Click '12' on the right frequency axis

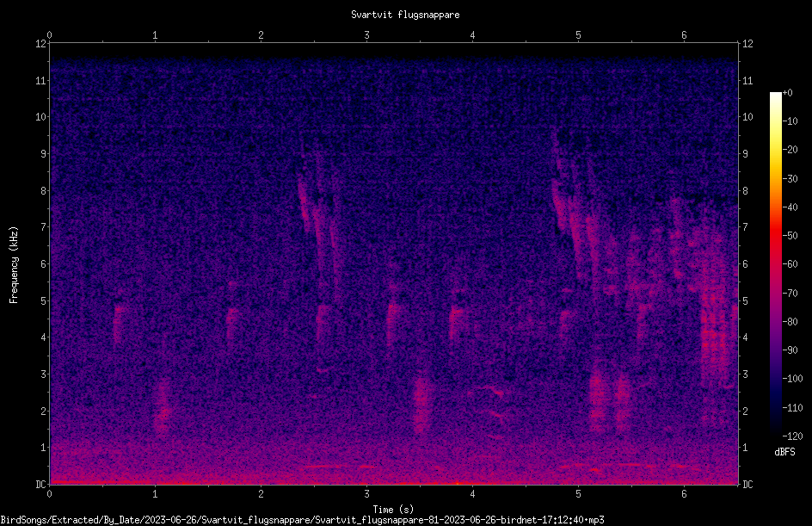[x=747, y=44]
